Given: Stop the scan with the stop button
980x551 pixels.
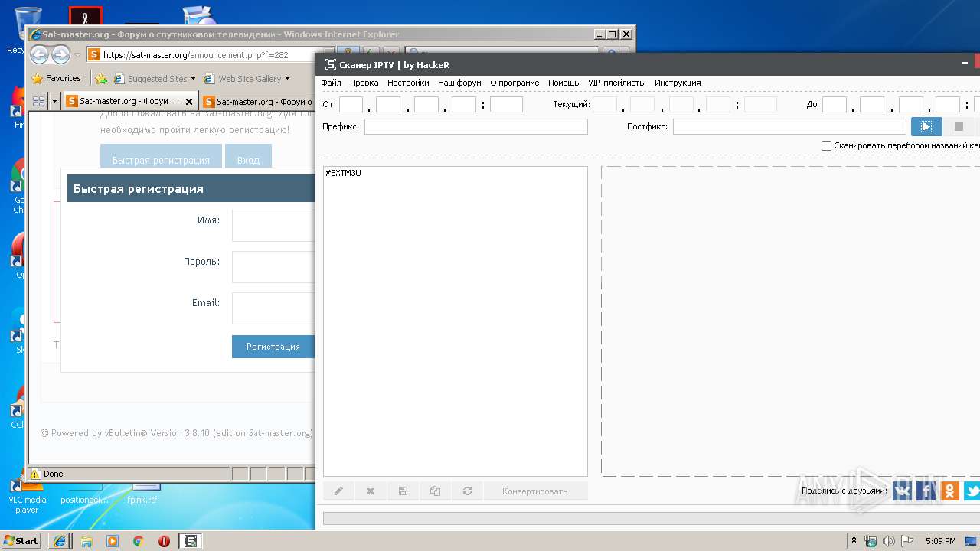Looking at the screenshot, I should [x=959, y=126].
